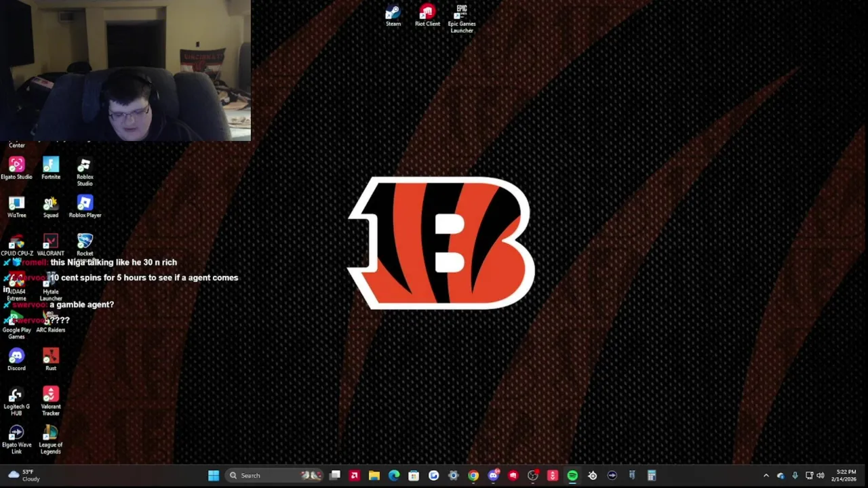The height and width of the screenshot is (488, 868).
Task: Open Spotify from the taskbar
Action: (572, 476)
